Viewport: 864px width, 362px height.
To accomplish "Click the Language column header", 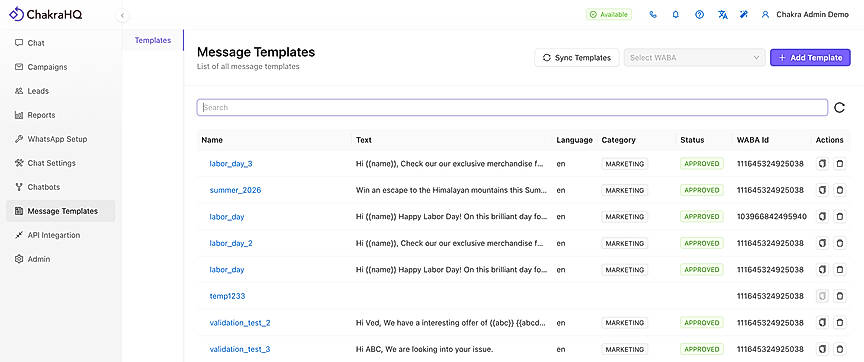I will pyautogui.click(x=574, y=140).
